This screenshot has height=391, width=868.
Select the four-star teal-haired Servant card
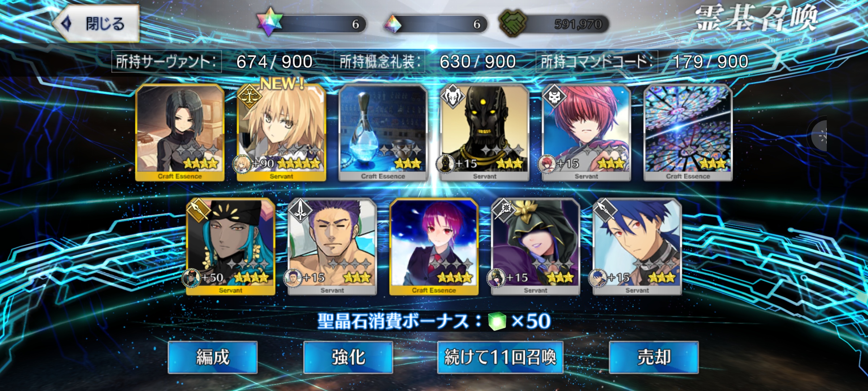[x=230, y=247]
